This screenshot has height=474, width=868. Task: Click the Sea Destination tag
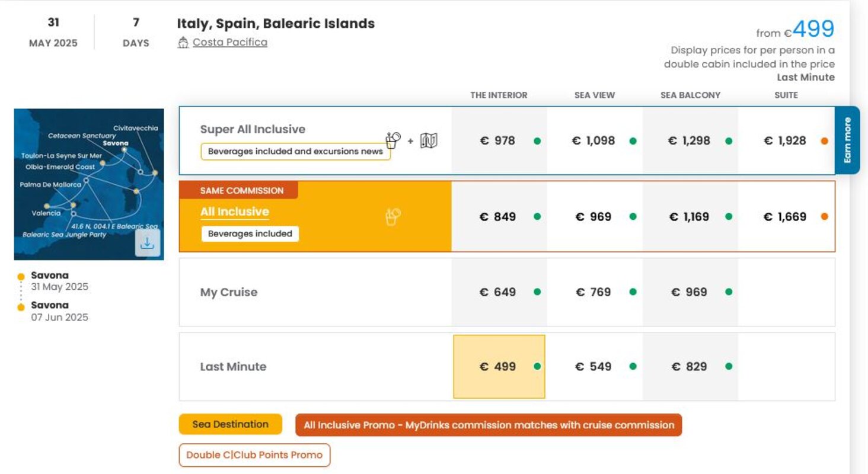click(x=230, y=424)
